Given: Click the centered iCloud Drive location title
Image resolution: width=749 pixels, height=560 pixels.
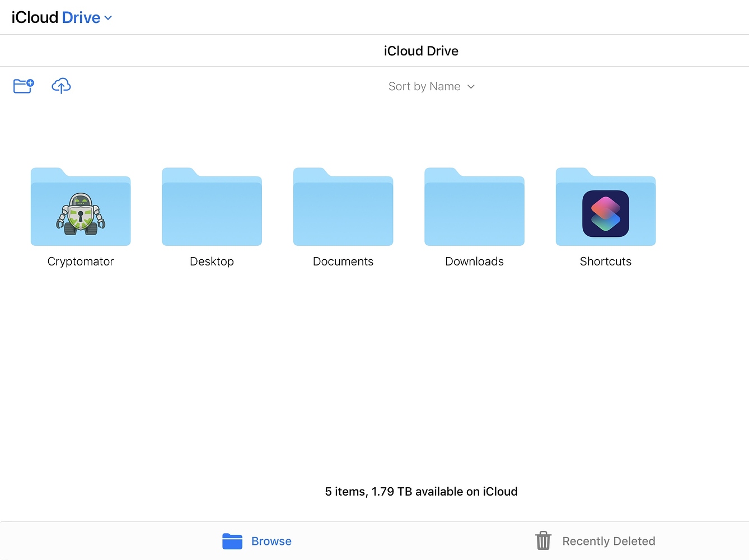Looking at the screenshot, I should (421, 51).
